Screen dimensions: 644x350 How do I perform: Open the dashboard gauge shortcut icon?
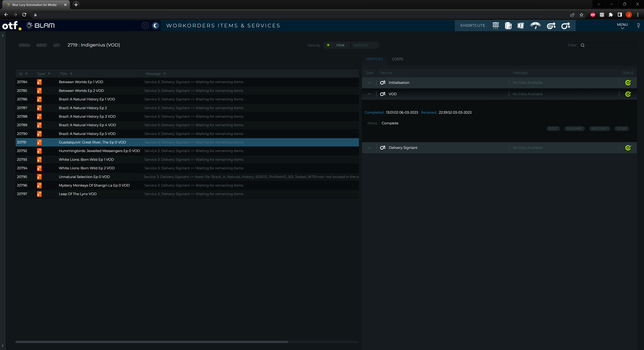click(535, 25)
